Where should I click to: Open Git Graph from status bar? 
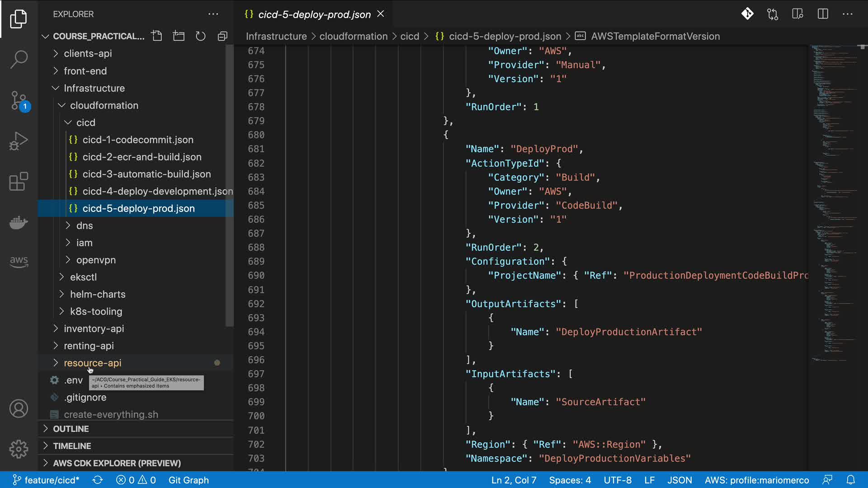(x=189, y=480)
